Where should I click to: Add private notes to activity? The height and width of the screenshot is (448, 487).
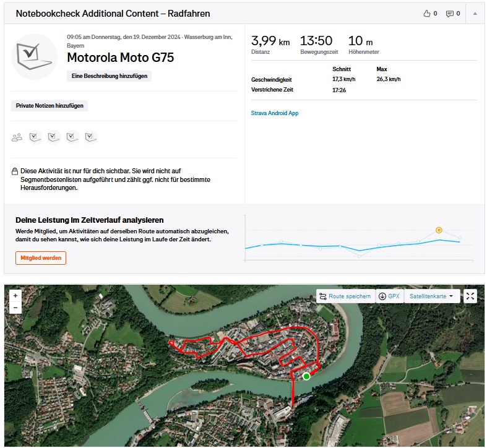[x=50, y=106]
